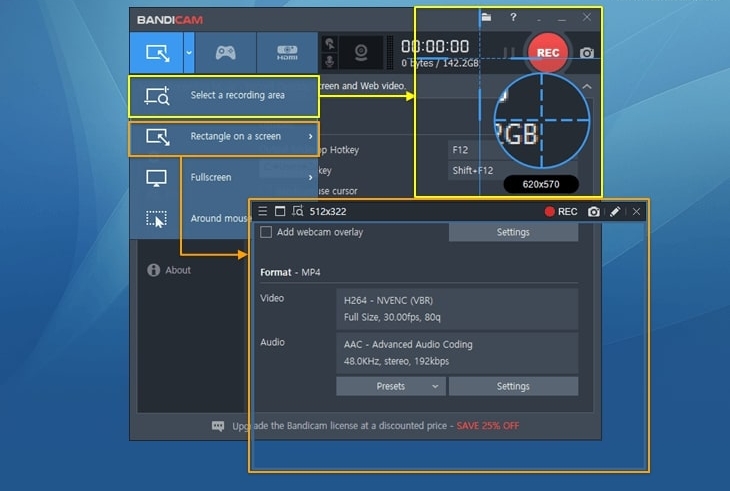
Task: Expand the Rectangle on a screen submenu arrow
Action: pyautogui.click(x=311, y=136)
